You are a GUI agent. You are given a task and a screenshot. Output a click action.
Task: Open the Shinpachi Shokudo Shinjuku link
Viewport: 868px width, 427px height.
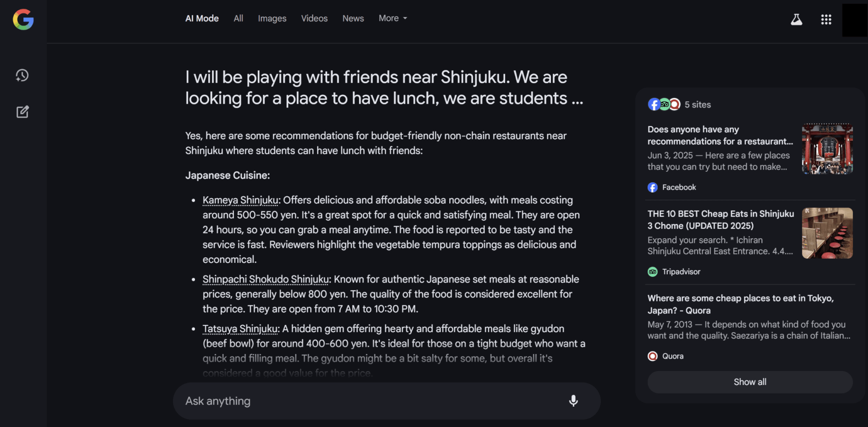[266, 279]
